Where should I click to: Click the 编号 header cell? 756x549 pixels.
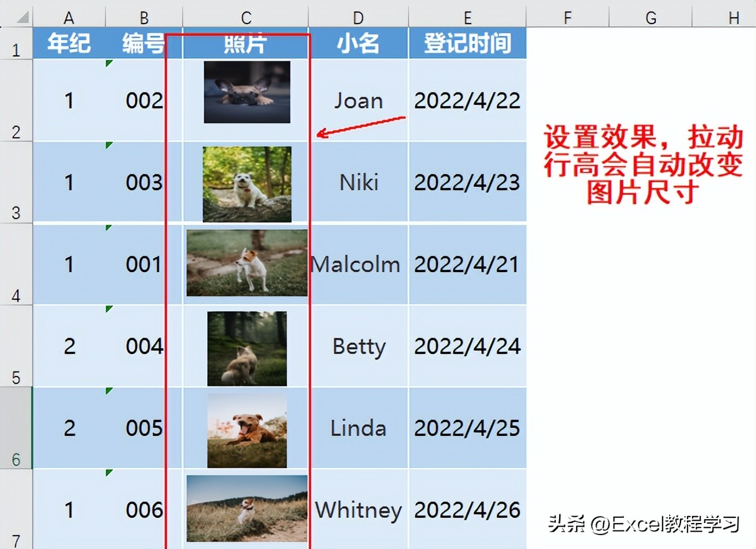coord(144,43)
